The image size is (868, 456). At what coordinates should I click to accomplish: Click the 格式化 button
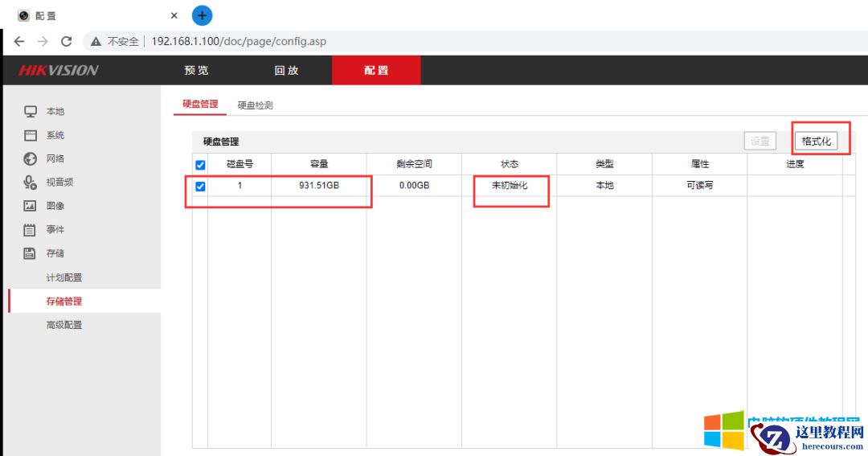816,142
